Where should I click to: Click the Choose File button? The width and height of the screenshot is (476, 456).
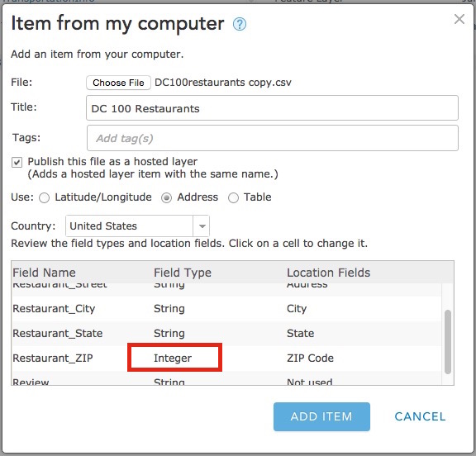(118, 83)
